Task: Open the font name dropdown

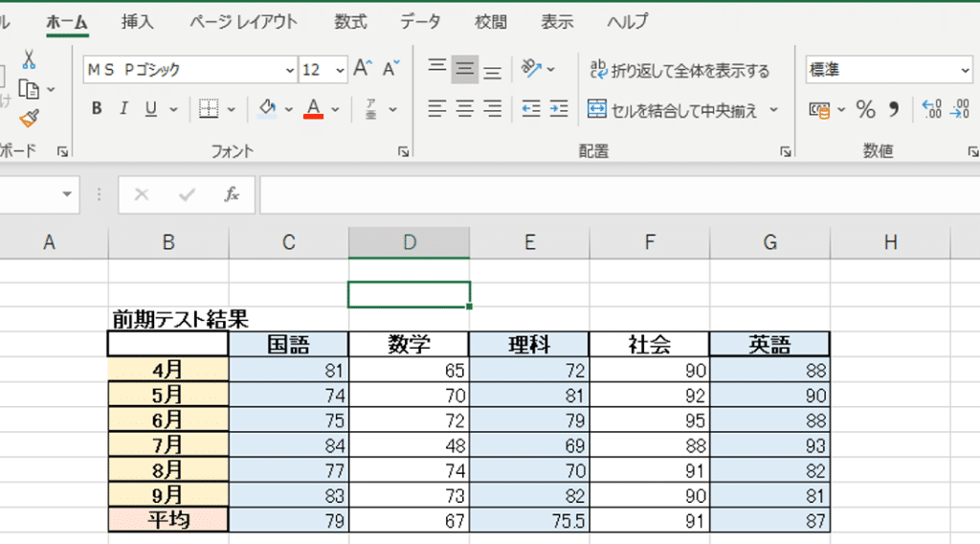Action: pyautogui.click(x=289, y=70)
